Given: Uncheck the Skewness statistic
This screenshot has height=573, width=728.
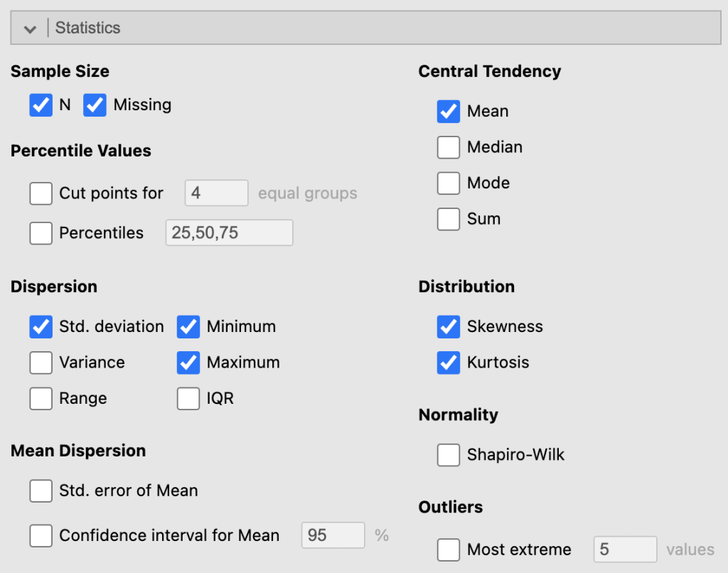Looking at the screenshot, I should pyautogui.click(x=449, y=326).
